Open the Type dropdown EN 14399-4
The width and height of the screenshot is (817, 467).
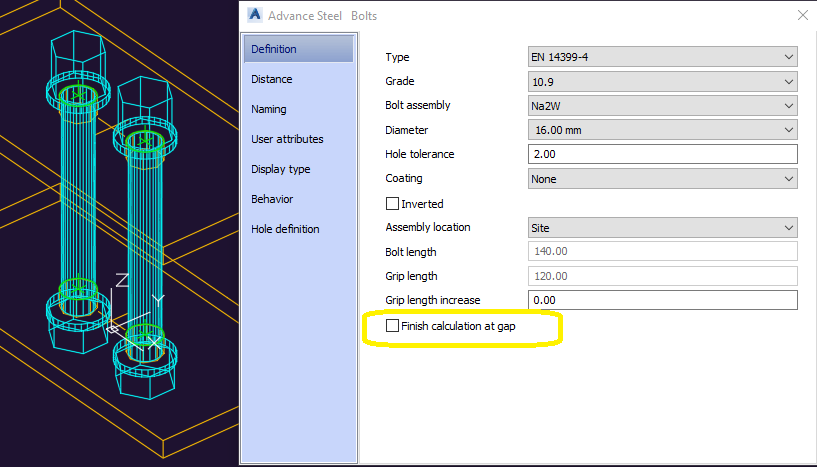[662, 57]
